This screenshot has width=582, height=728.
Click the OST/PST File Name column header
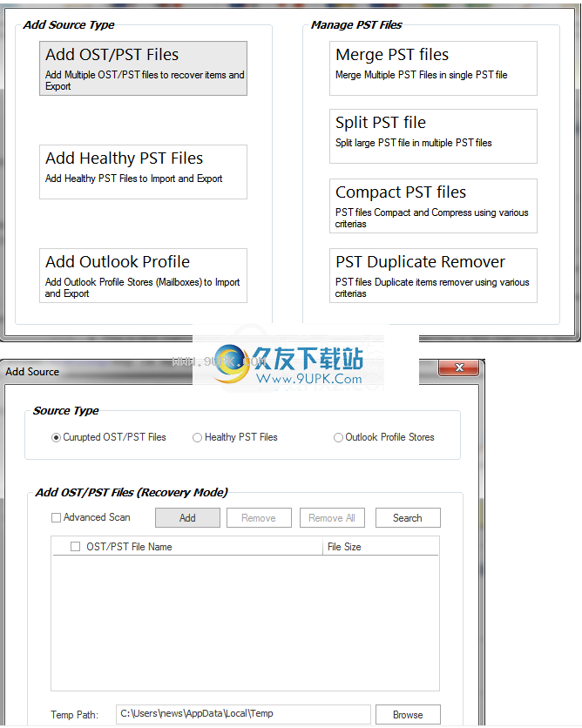[x=129, y=547]
